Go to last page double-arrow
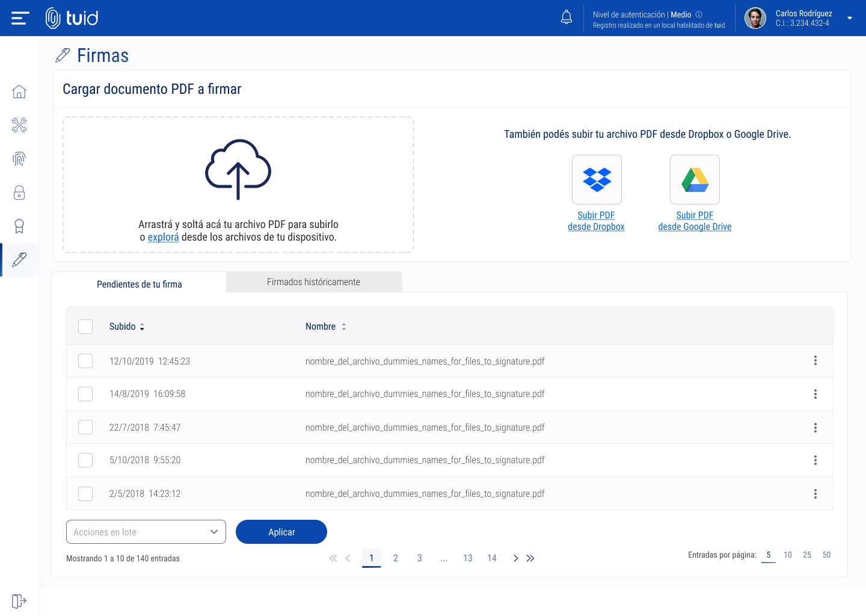Image resolution: width=866 pixels, height=616 pixels. pyautogui.click(x=530, y=558)
